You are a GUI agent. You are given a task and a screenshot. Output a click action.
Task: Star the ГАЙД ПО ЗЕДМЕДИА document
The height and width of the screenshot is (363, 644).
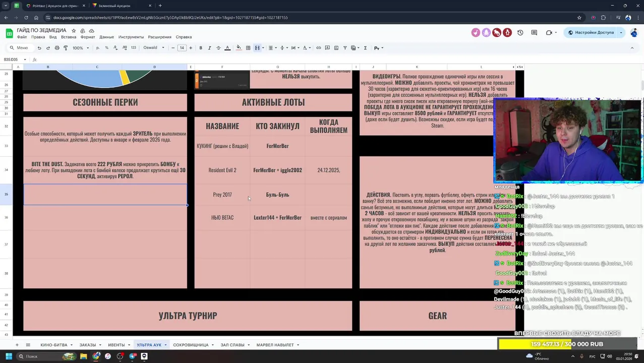pyautogui.click(x=74, y=31)
